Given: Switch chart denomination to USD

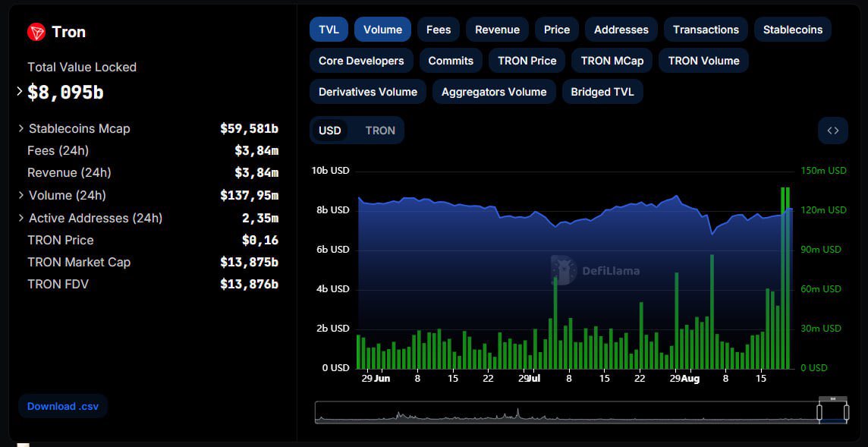Looking at the screenshot, I should click(x=330, y=131).
